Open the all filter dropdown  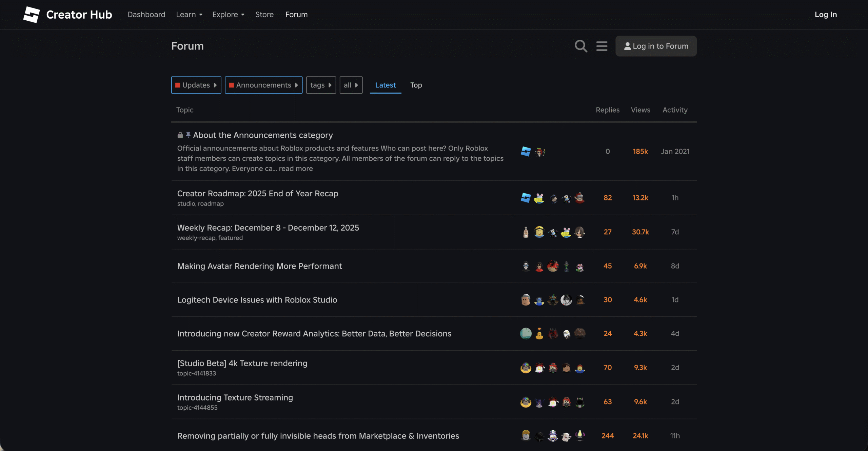pos(351,85)
